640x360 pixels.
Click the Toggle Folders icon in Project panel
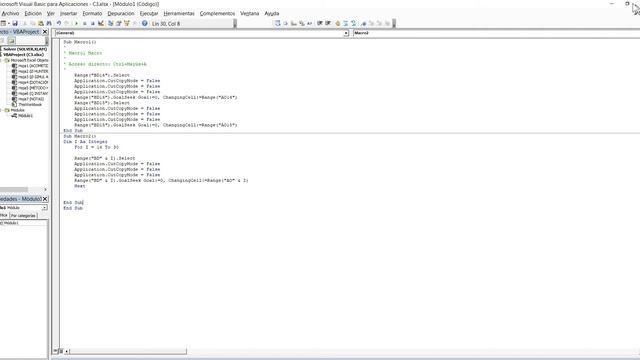point(11,41)
